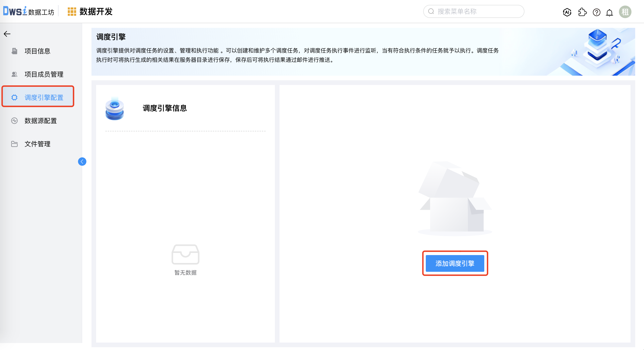Click the grid icon beside 数据开发

coord(72,11)
